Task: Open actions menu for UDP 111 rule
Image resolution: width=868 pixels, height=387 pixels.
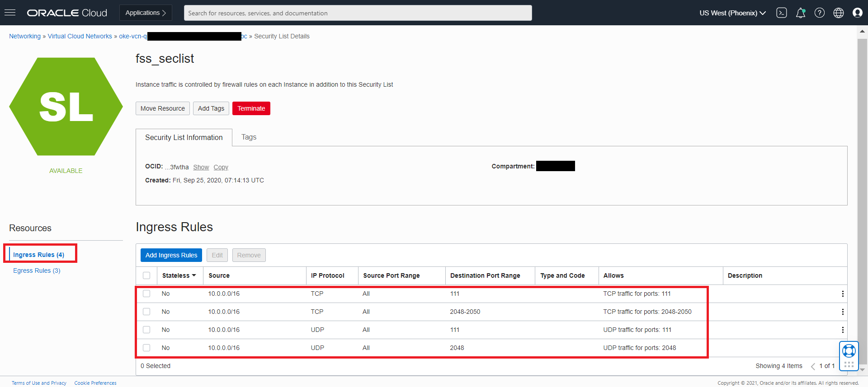Action: point(843,330)
